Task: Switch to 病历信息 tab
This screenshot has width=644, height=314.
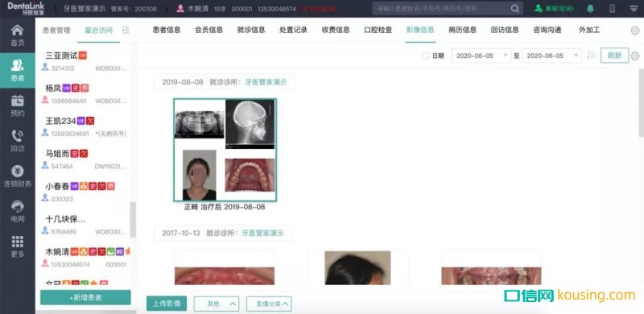Action: coord(462,30)
